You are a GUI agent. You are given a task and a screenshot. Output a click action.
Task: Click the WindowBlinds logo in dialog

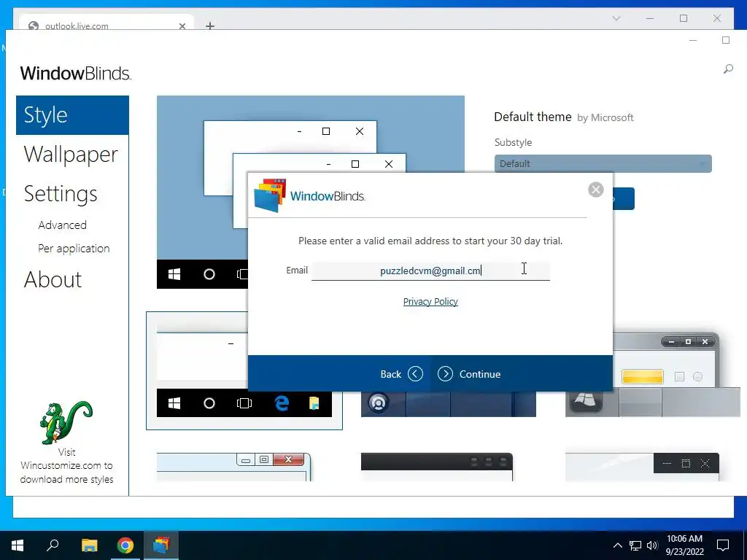pyautogui.click(x=309, y=195)
